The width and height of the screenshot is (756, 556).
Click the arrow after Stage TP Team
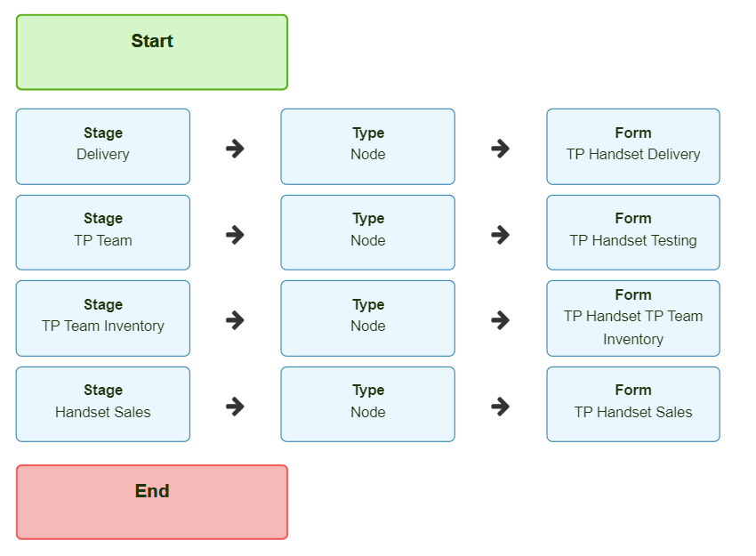236,235
